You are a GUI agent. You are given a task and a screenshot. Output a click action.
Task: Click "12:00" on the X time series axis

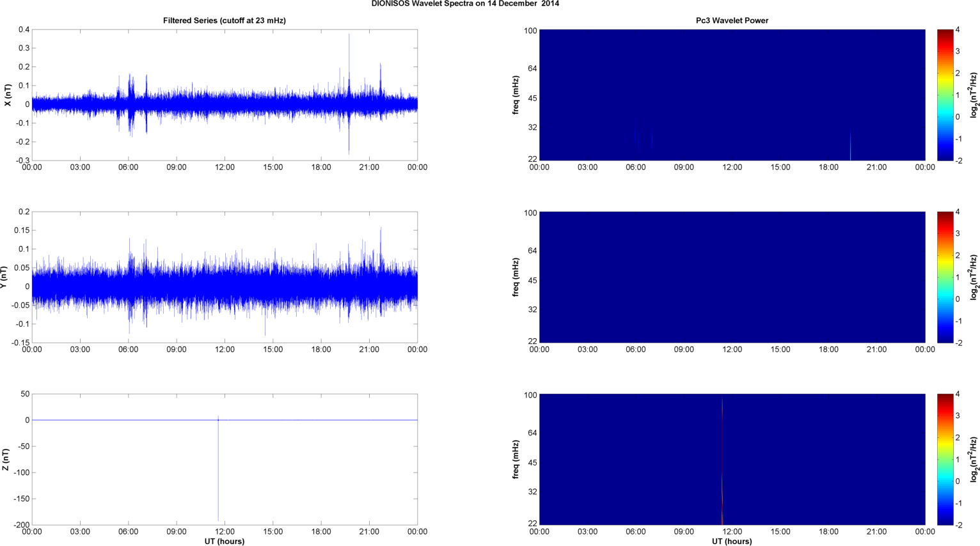225,168
